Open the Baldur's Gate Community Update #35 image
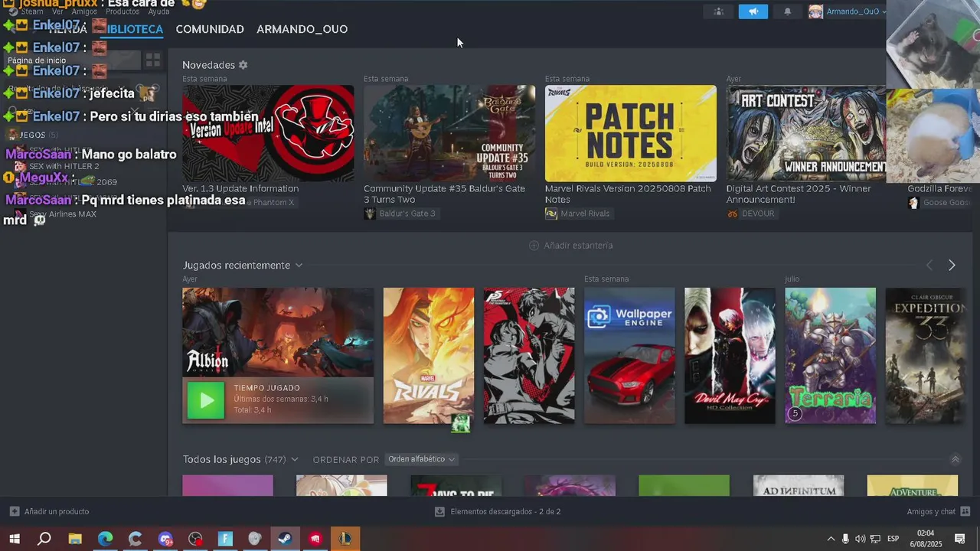 [449, 133]
